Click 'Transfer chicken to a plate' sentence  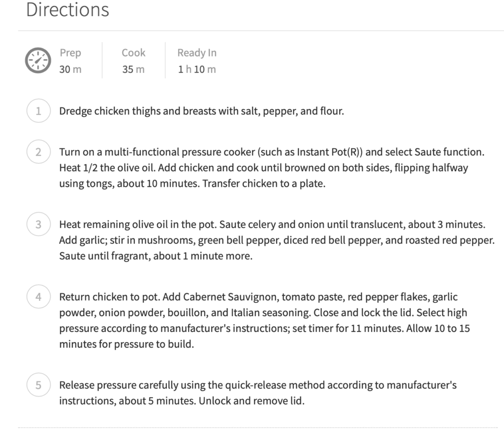click(264, 183)
